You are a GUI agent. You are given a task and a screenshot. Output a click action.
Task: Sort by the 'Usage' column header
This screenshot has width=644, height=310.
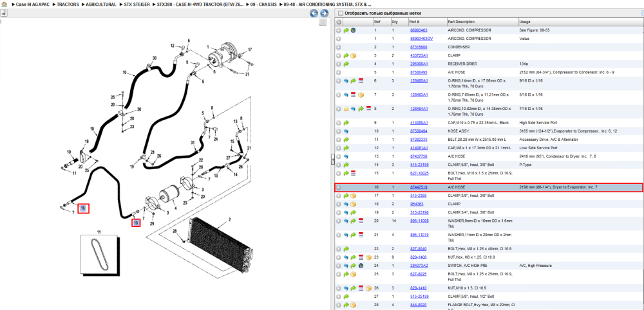pyautogui.click(x=525, y=22)
